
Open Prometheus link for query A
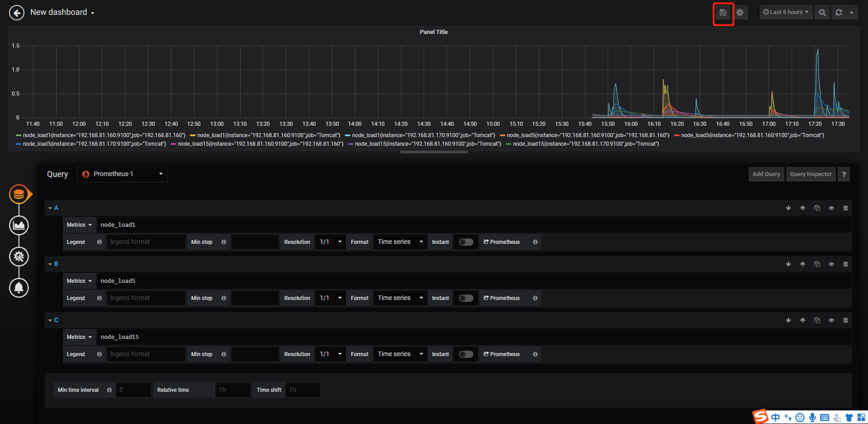(x=502, y=242)
